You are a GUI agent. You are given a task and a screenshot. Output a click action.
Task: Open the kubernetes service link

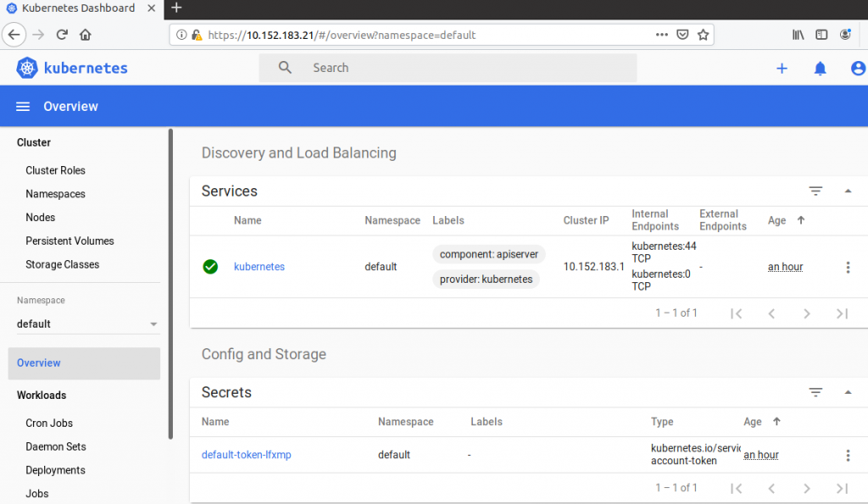(x=259, y=267)
